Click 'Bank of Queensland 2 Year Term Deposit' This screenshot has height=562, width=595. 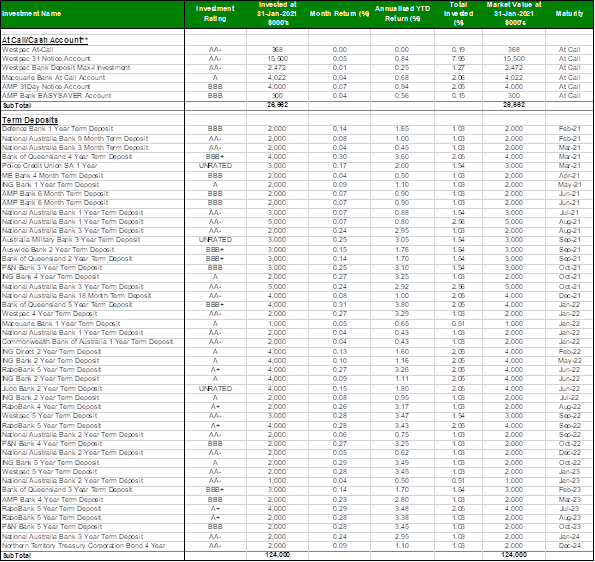67,259
